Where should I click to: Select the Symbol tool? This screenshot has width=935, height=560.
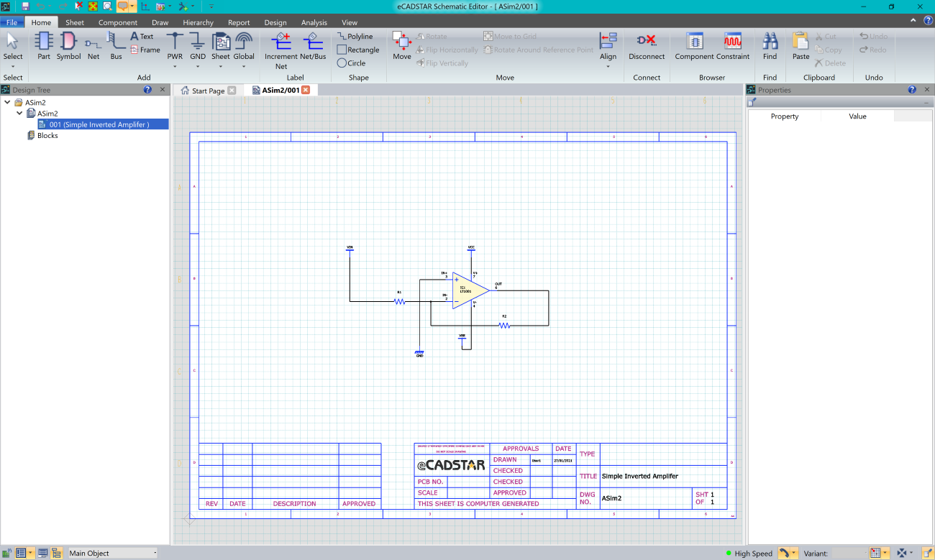69,45
